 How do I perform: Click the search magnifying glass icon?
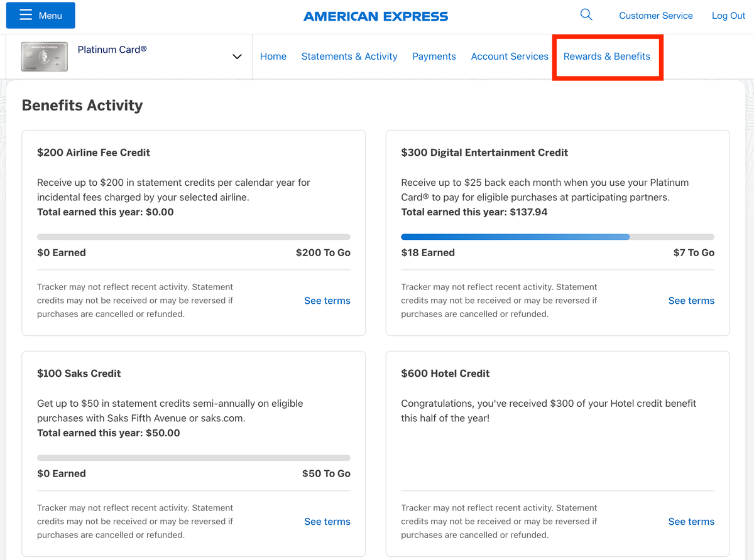pos(586,15)
